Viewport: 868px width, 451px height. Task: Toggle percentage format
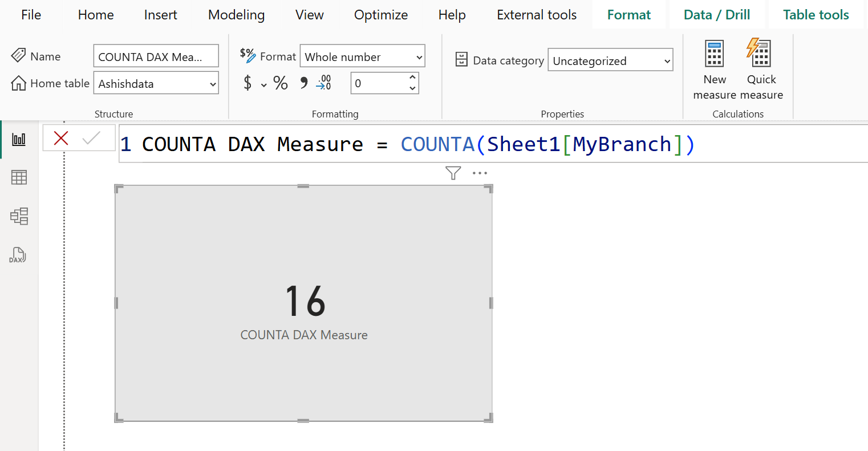(x=281, y=83)
